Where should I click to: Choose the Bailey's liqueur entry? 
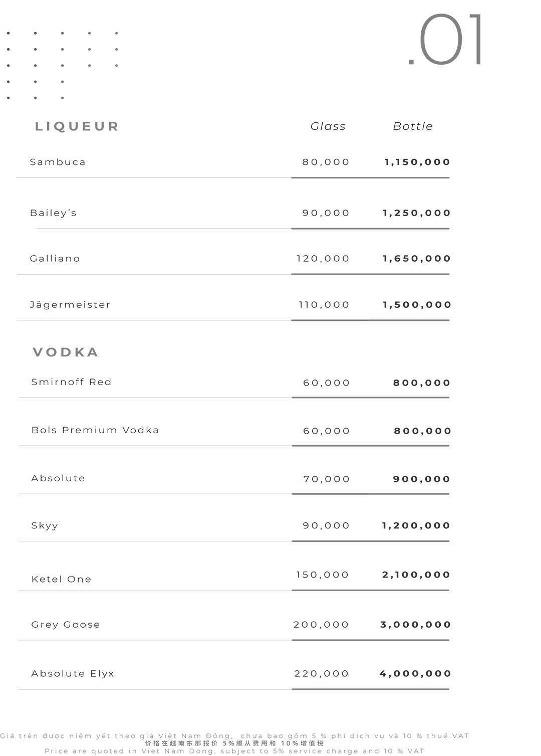click(54, 213)
